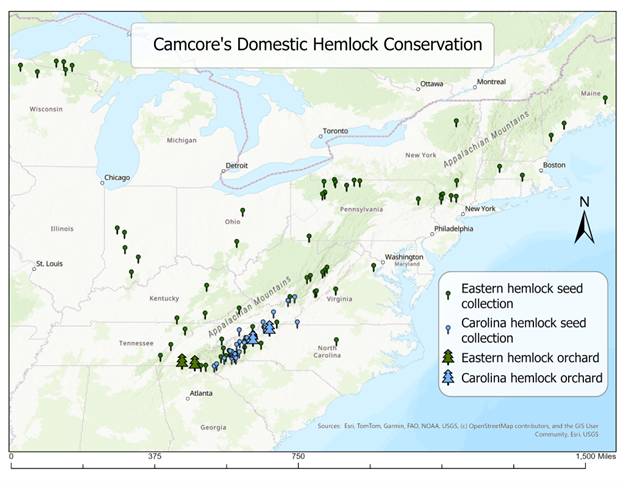The height and width of the screenshot is (483, 624).
Task: Click the "Eastern hemlock orchard" legend text
Action: click(x=530, y=358)
